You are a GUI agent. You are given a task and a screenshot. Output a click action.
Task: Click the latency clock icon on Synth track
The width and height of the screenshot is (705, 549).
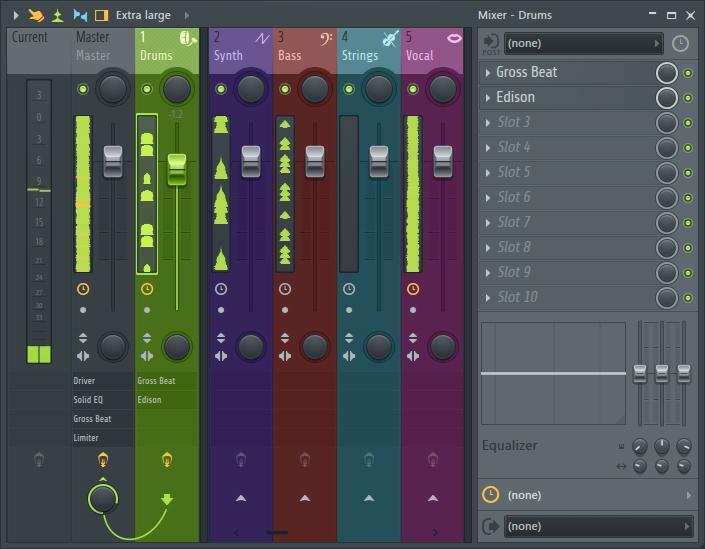coord(221,289)
